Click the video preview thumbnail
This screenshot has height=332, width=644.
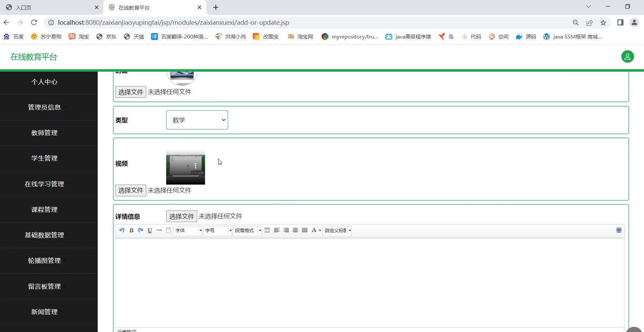[x=185, y=167]
